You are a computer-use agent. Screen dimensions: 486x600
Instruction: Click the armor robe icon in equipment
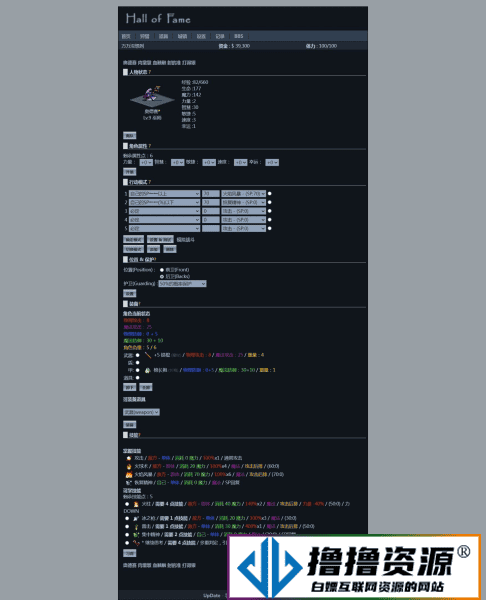tap(148, 370)
